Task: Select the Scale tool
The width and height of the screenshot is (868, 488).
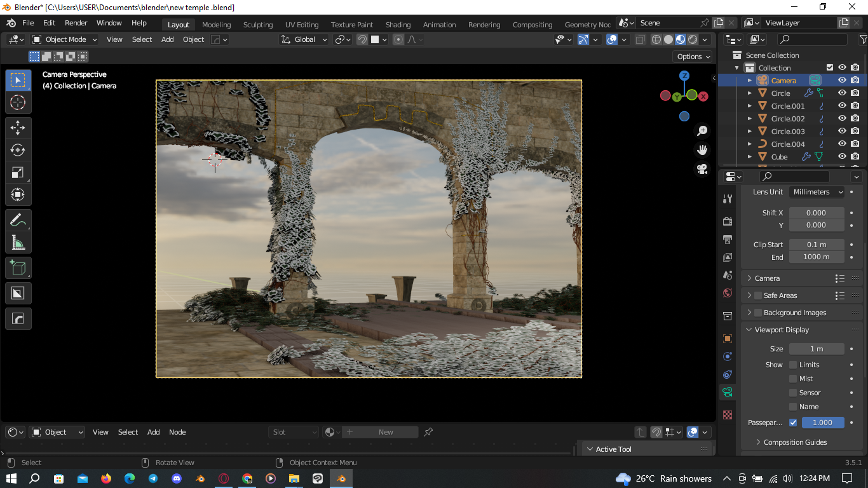Action: [18, 172]
